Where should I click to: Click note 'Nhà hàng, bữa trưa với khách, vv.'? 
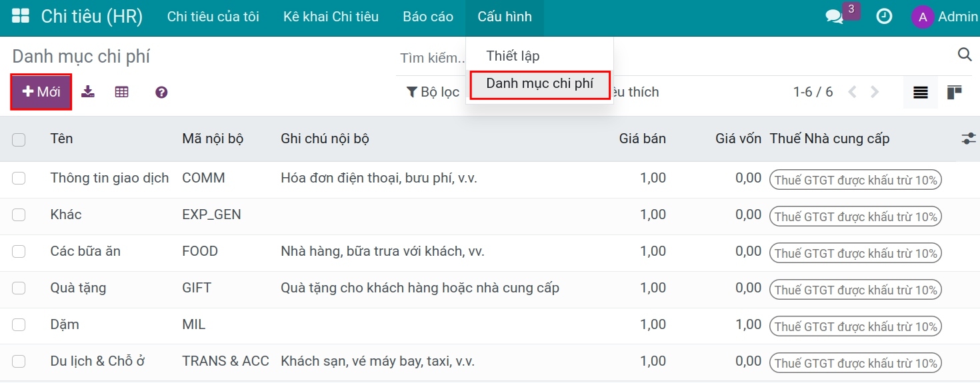pyautogui.click(x=383, y=251)
